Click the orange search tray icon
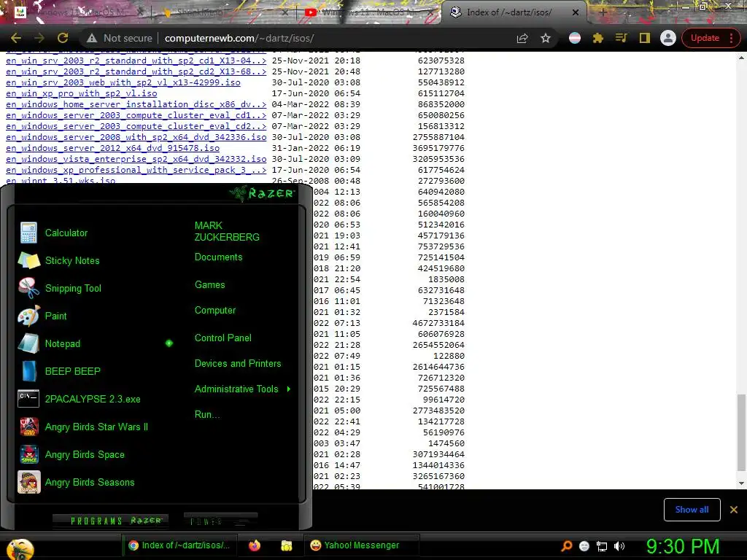The width and height of the screenshot is (747, 560). 566,545
